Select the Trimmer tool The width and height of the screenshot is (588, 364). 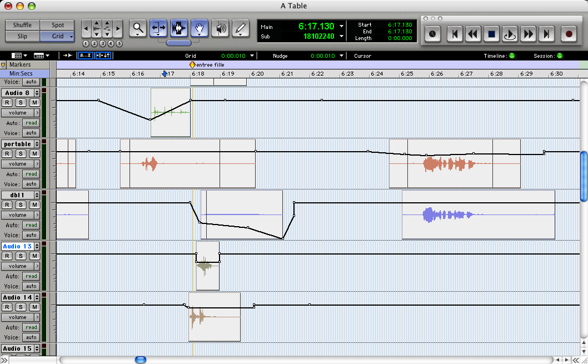coord(158,27)
